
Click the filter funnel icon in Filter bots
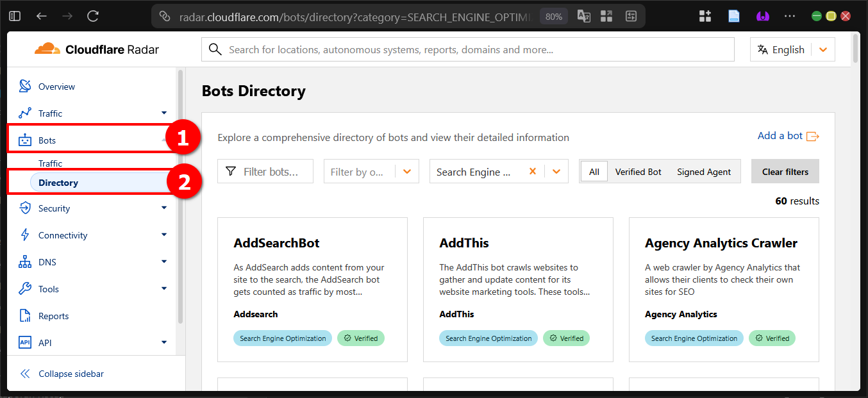coord(231,171)
